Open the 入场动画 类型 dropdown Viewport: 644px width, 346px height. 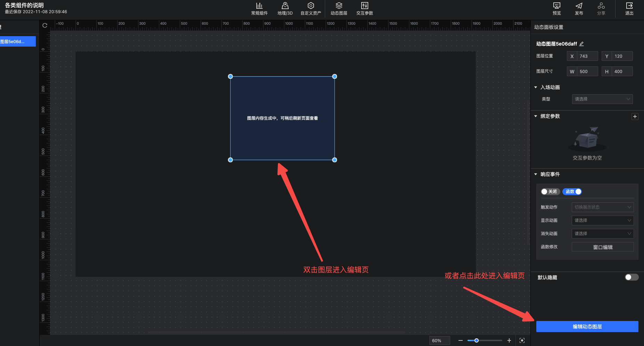coord(602,99)
